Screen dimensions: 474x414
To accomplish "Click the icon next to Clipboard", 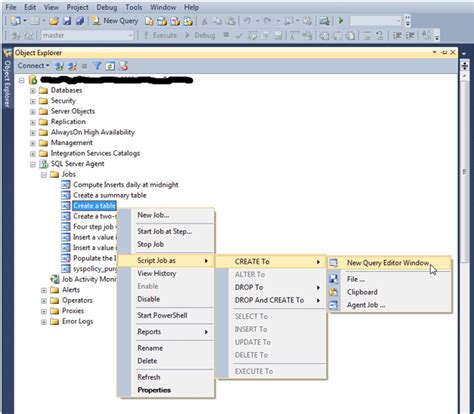I will click(x=334, y=292).
